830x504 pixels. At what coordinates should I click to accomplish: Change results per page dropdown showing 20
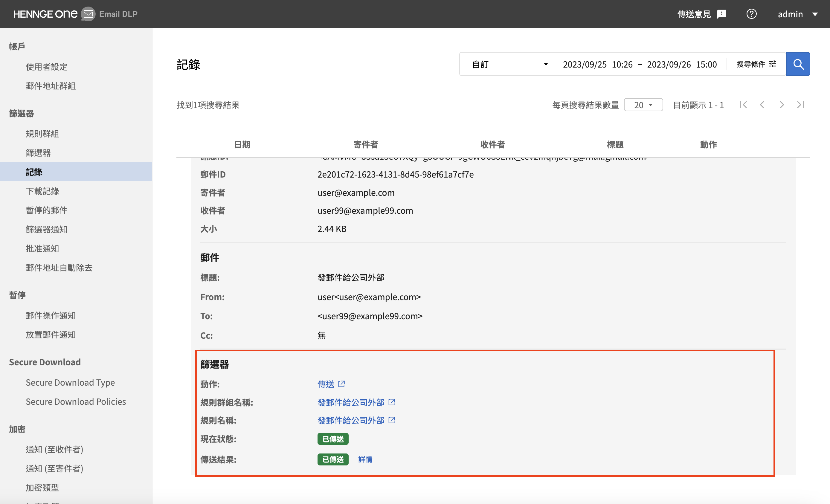[643, 105]
